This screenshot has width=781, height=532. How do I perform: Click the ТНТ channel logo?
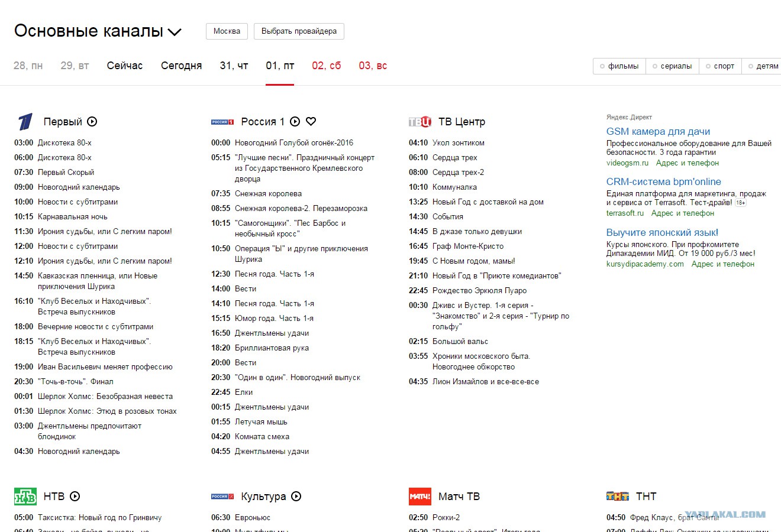[x=618, y=497]
